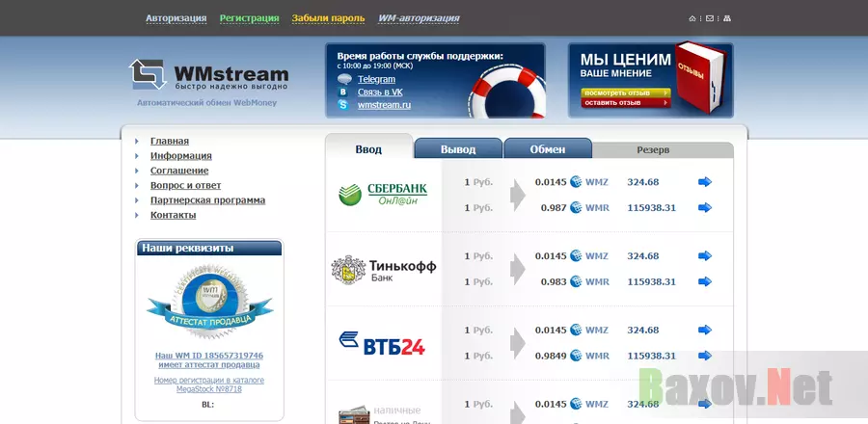The image size is (868, 424).
Task: Click the blue arrow for Сбербанк WMZ row
Action: [x=705, y=182]
